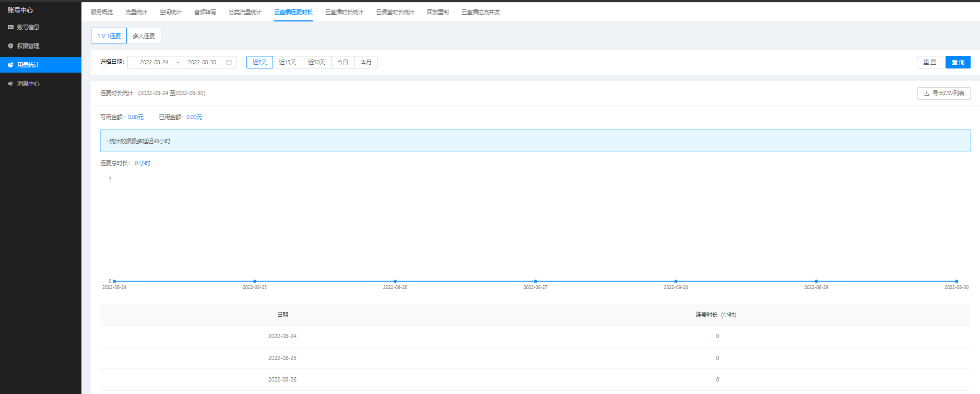
Task: Select the 1V1连麦 option
Action: 109,36
